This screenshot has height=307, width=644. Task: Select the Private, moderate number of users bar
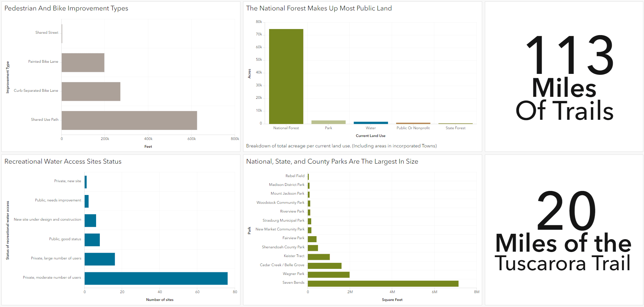(x=156, y=278)
